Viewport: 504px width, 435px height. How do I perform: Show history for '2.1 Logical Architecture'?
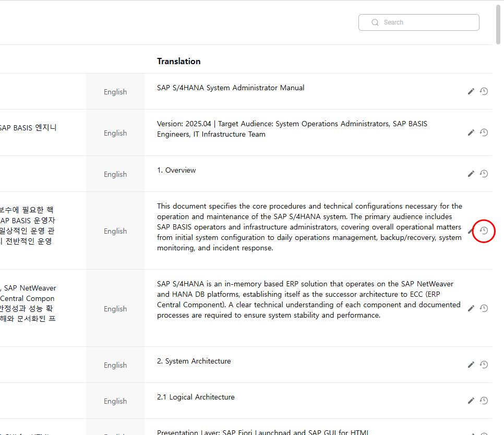[x=484, y=401]
